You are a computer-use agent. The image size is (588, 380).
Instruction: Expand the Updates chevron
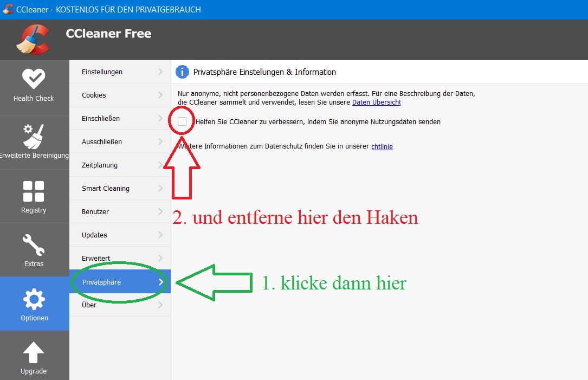pyautogui.click(x=160, y=235)
